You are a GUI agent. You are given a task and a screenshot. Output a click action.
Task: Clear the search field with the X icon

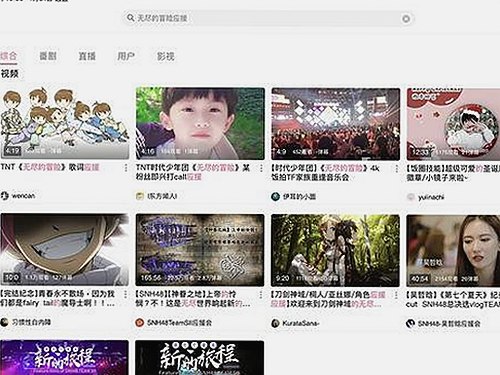pyautogui.click(x=406, y=19)
